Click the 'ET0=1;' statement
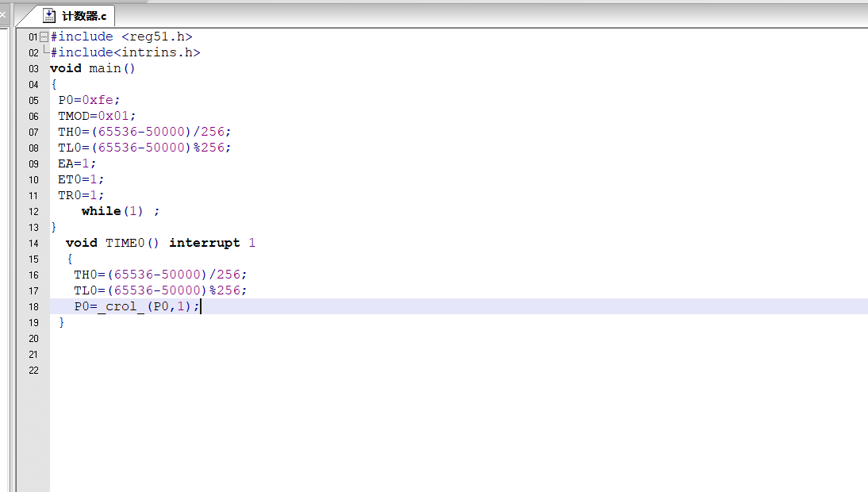Screen dimensions: 868x492 click(x=81, y=179)
